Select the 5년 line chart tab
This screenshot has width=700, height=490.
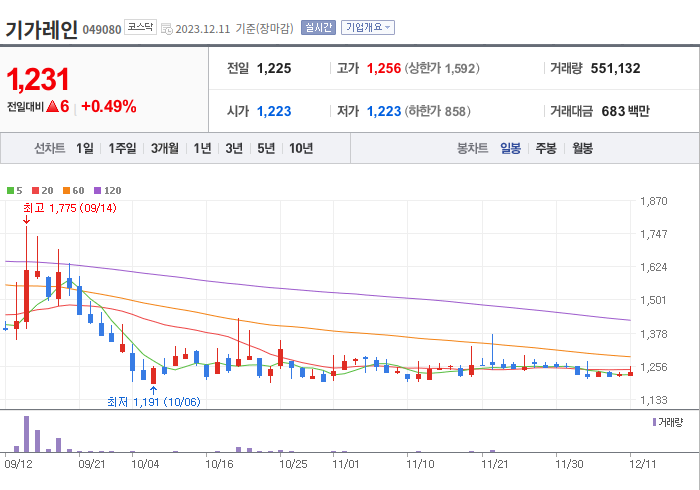pyautogui.click(x=266, y=148)
